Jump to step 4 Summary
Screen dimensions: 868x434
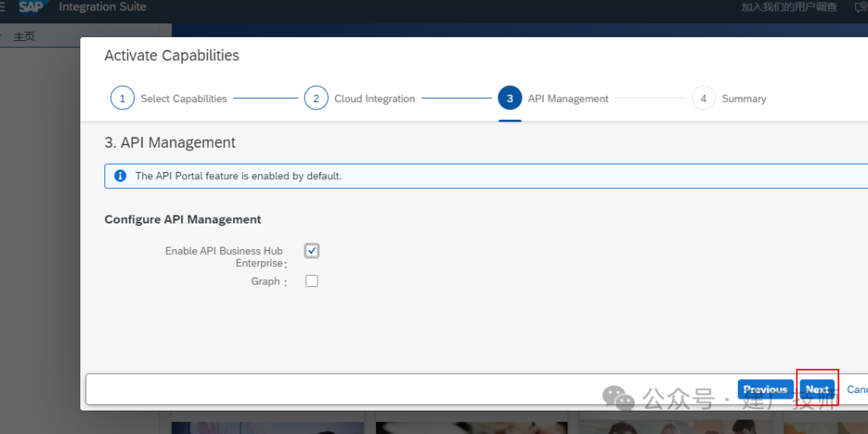pyautogui.click(x=729, y=99)
